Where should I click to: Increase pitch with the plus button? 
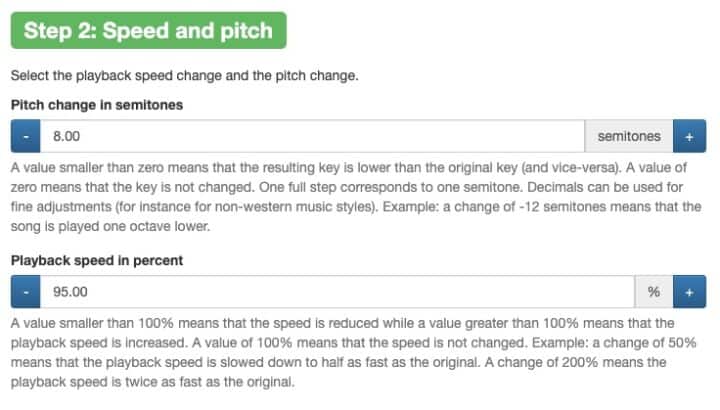689,135
